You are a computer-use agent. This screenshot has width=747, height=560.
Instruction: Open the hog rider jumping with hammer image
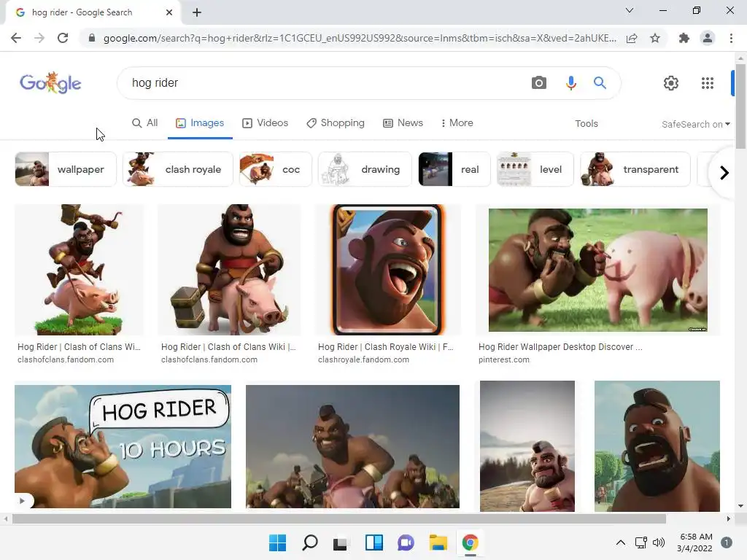click(x=79, y=270)
